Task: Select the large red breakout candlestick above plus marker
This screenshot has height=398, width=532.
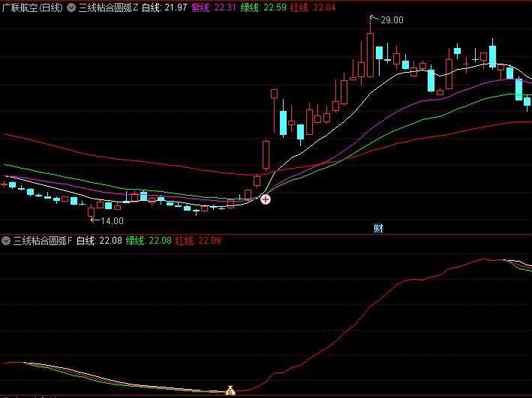Action: point(265,155)
